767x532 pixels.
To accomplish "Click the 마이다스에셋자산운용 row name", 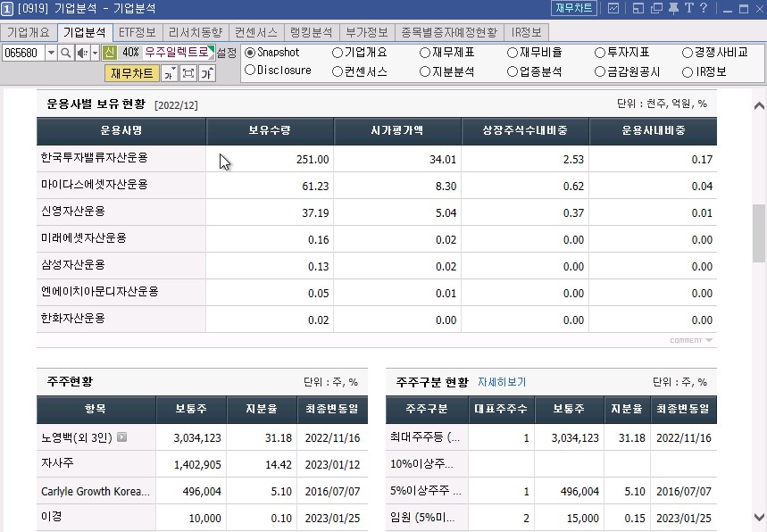I will (95, 185).
